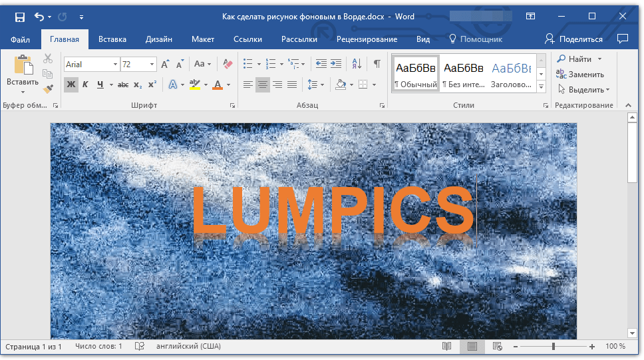Open the Файл tab

20,39
